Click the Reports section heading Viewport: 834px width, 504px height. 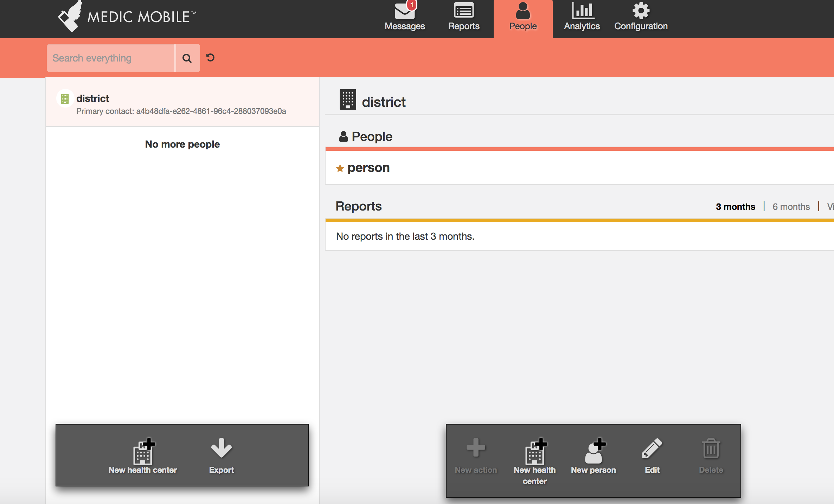(x=359, y=206)
